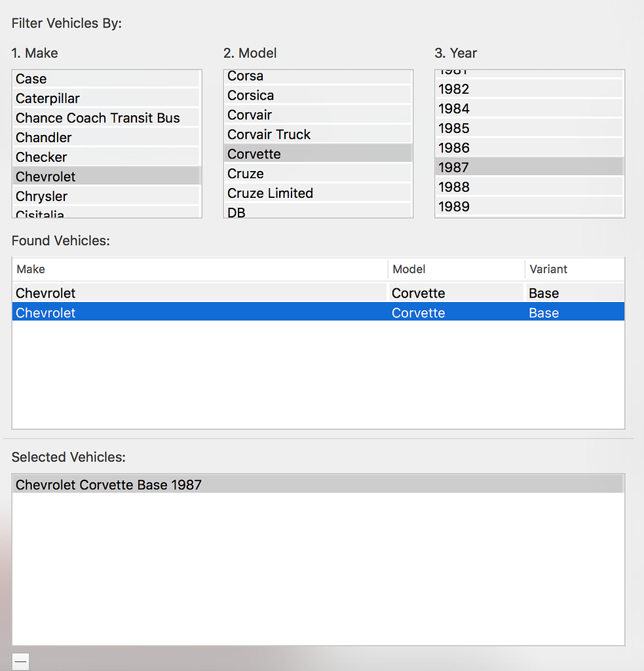Pick year 1986

point(529,148)
